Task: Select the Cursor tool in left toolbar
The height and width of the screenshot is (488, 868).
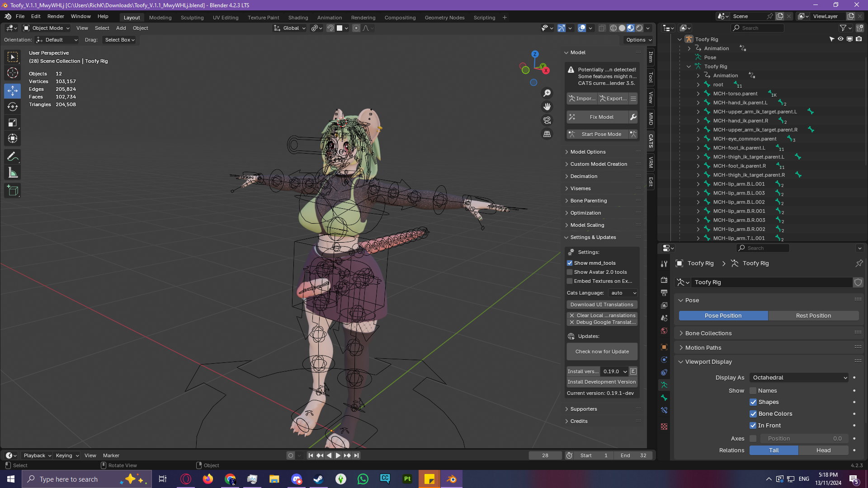Action: [x=13, y=73]
